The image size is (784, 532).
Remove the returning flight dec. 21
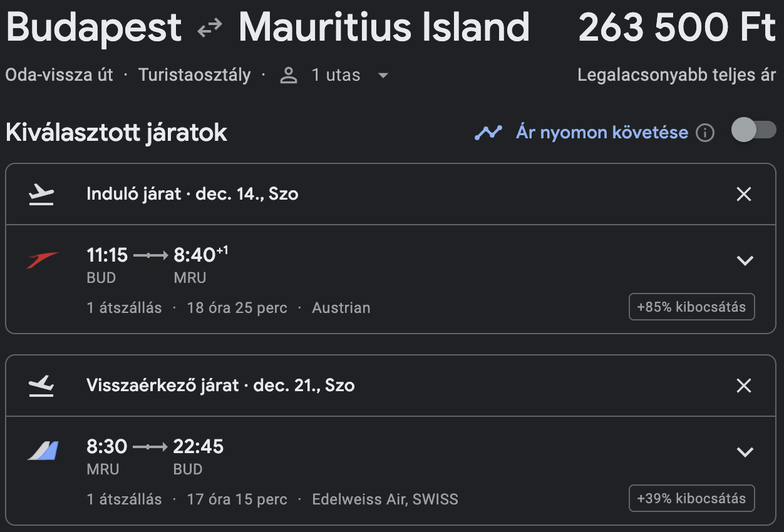pos(744,386)
